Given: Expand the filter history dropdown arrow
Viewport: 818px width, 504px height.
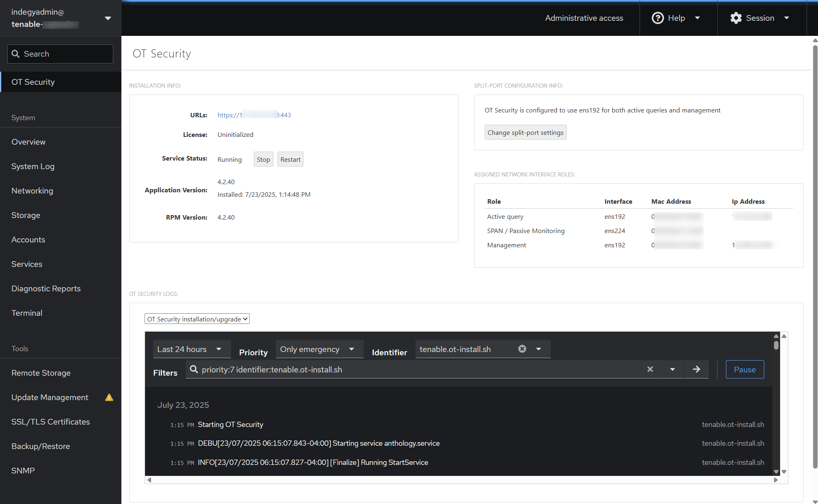Looking at the screenshot, I should pos(672,369).
